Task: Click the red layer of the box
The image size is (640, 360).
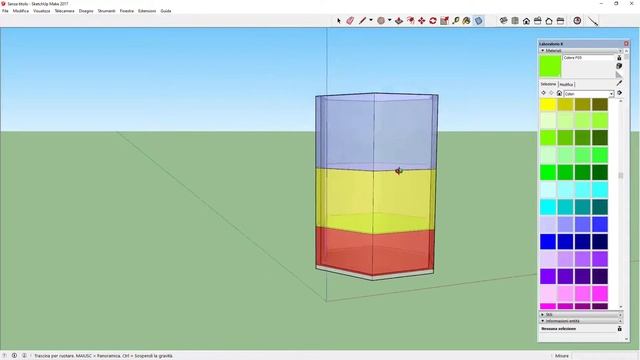Action: tap(375, 251)
